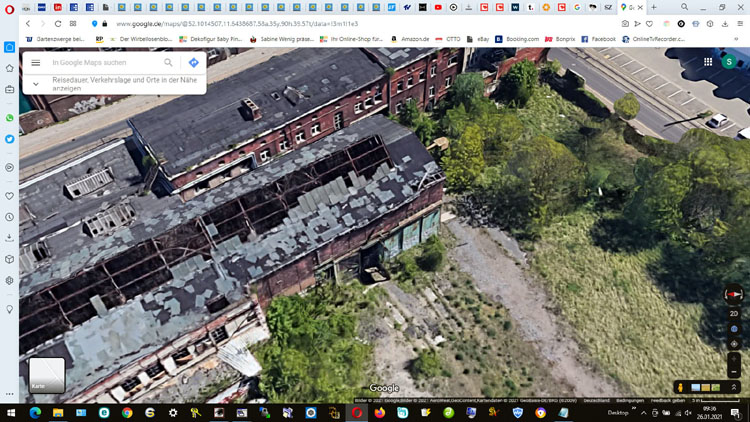Click the Deutschland link in map footer

click(596, 400)
